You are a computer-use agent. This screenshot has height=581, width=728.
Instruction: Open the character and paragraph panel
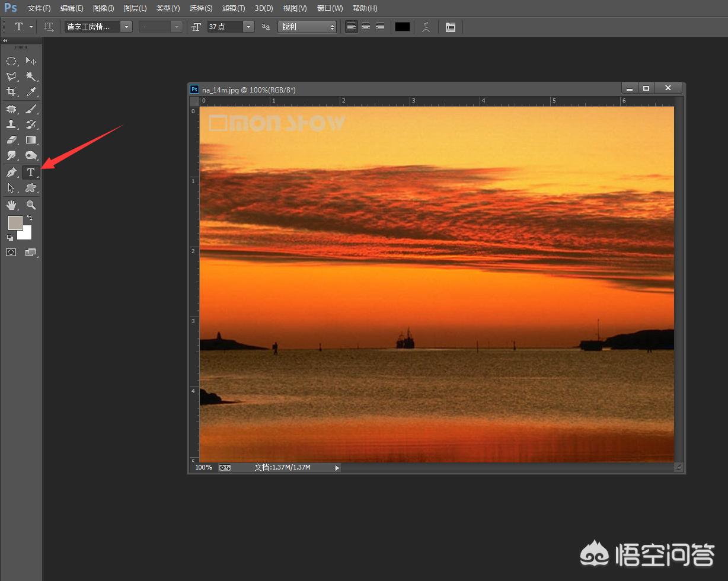point(451,27)
